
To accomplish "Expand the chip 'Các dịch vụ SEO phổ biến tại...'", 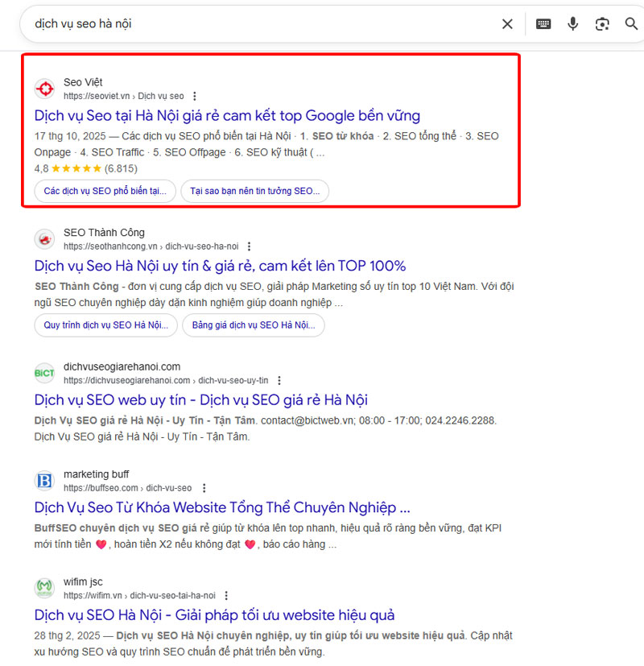I will pyautogui.click(x=105, y=191).
